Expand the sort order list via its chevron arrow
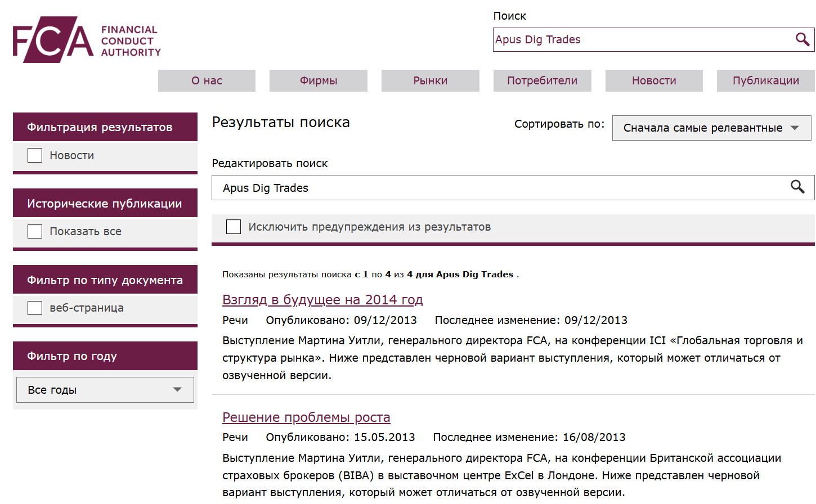816x504 pixels. tap(795, 128)
